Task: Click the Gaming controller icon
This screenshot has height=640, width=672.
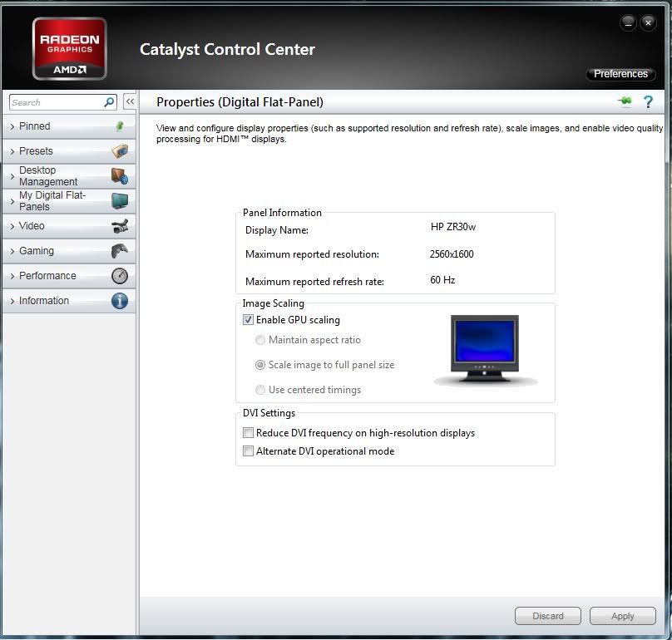Action: click(120, 251)
